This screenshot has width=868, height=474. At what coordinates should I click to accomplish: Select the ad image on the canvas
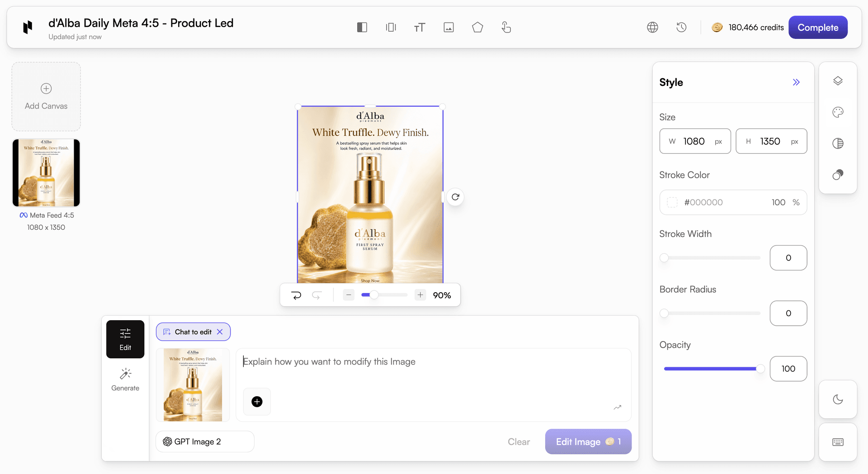(370, 195)
